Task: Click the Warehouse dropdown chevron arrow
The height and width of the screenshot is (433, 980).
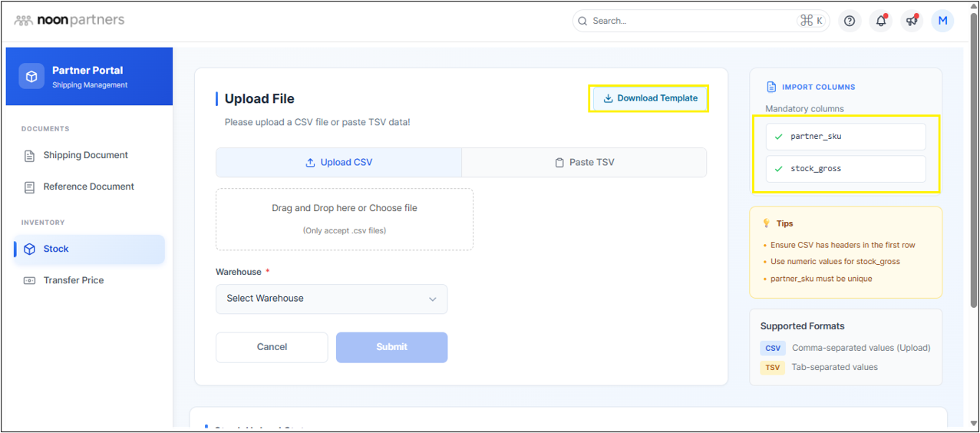Action: tap(433, 299)
